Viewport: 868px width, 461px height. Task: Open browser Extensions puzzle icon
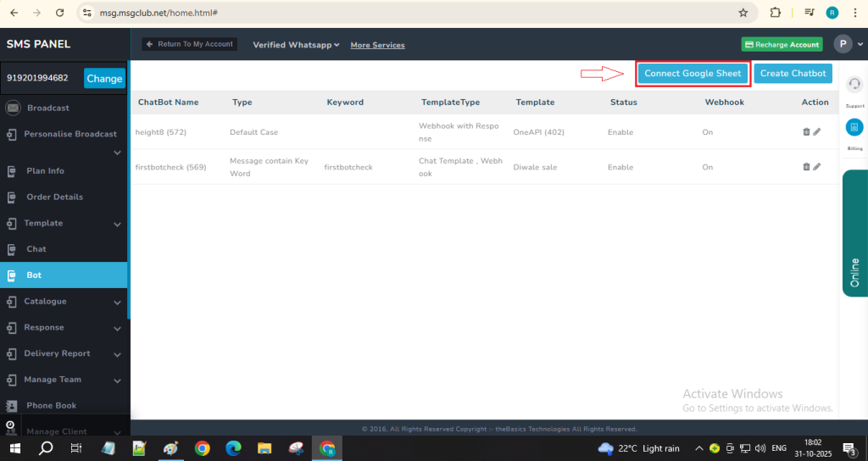(775, 13)
